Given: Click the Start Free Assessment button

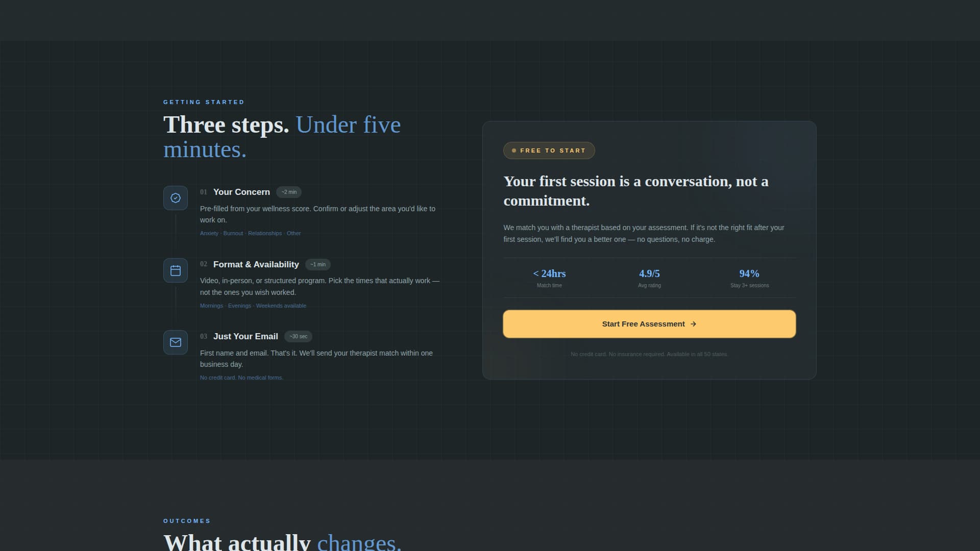Looking at the screenshot, I should point(649,323).
